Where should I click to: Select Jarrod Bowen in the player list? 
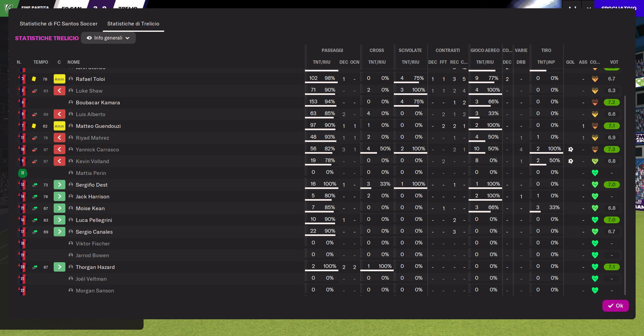click(x=93, y=255)
